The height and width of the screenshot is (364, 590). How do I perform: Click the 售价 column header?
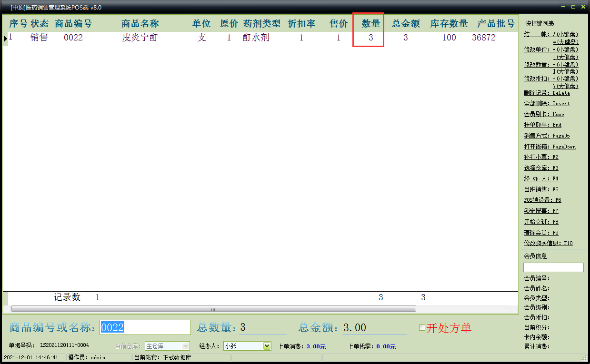(339, 24)
